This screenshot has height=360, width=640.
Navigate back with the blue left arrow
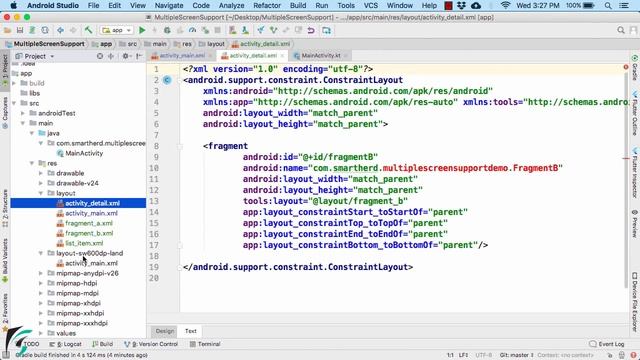coord(60,30)
